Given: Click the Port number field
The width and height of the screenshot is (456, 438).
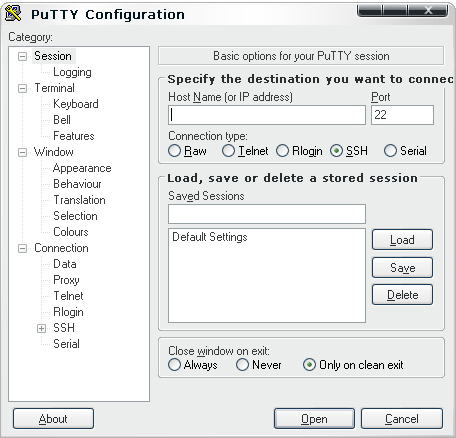Looking at the screenshot, I should [402, 115].
